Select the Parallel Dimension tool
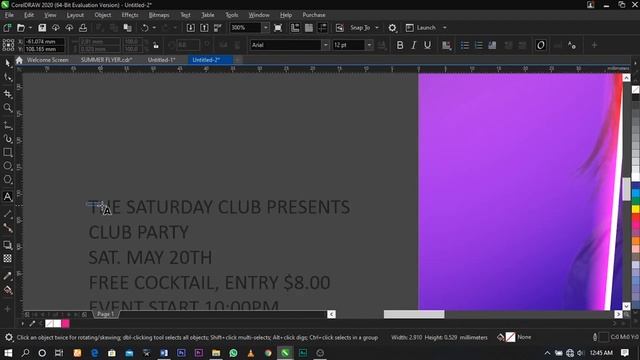 click(7, 214)
